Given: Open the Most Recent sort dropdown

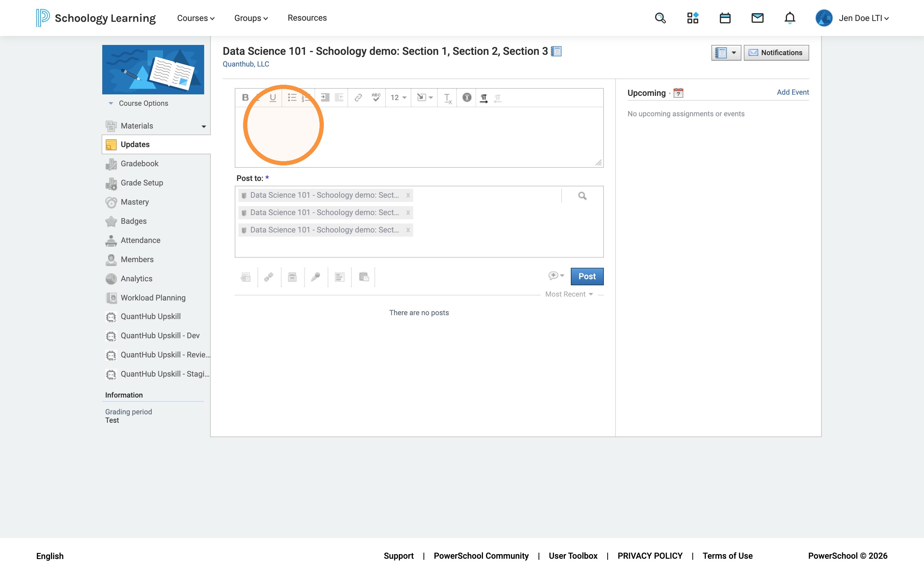Looking at the screenshot, I should tap(569, 294).
